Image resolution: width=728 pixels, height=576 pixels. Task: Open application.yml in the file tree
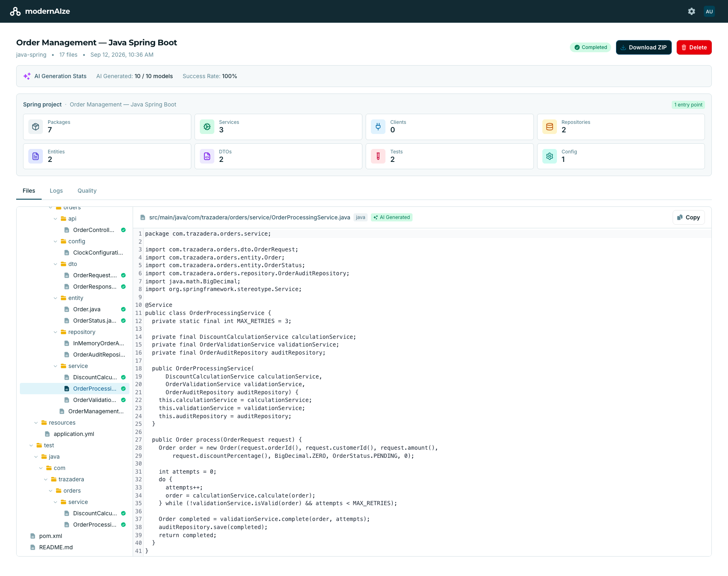pyautogui.click(x=74, y=434)
